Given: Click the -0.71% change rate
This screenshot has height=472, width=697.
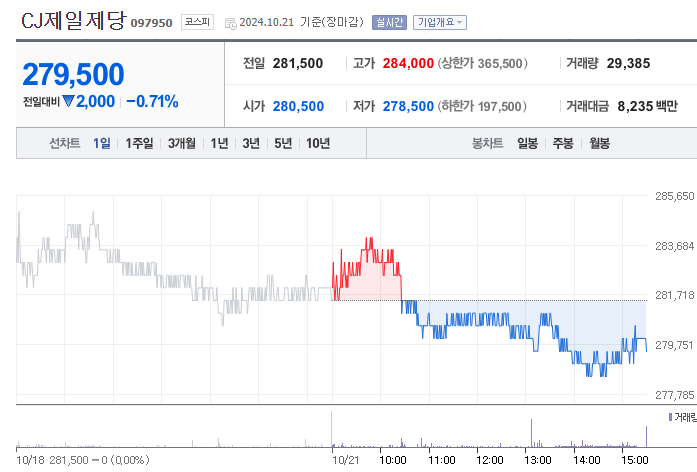Looking at the screenshot, I should 152,101.
